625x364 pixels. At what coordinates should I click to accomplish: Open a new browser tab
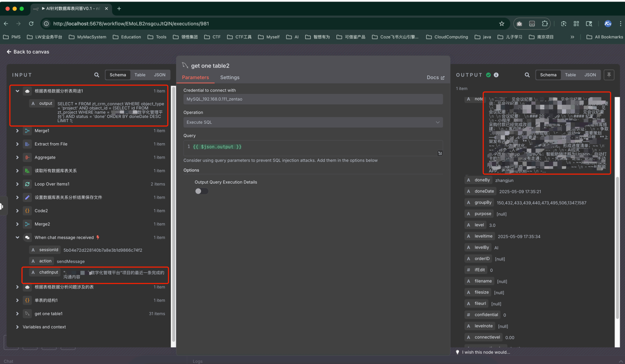tap(119, 8)
